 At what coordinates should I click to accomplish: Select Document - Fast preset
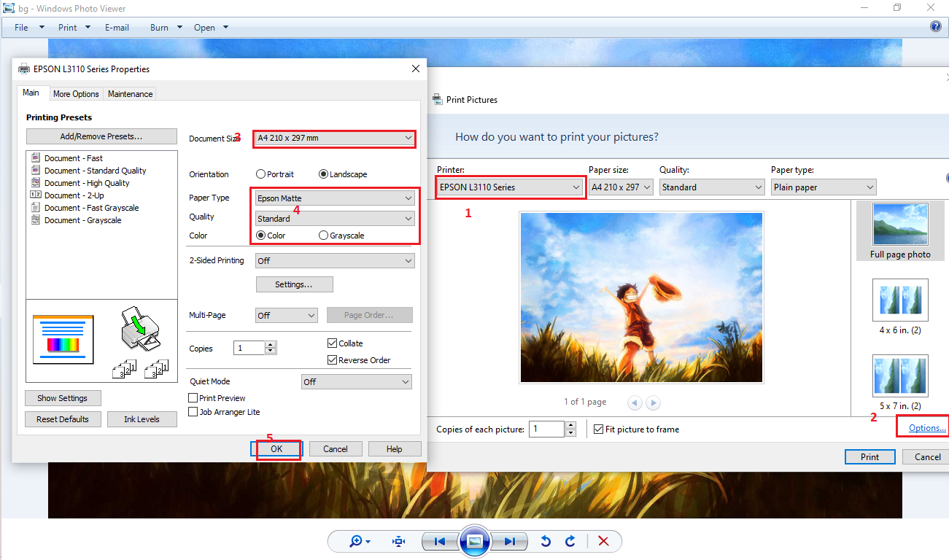pyautogui.click(x=73, y=158)
